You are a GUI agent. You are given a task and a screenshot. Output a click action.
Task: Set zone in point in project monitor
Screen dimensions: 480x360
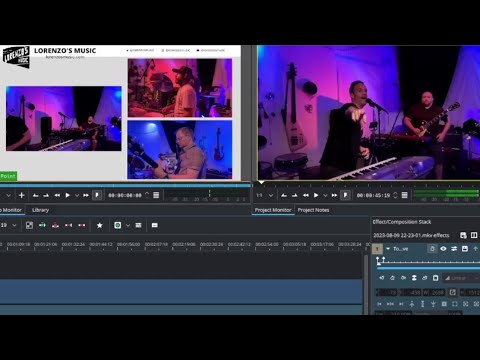tap(284, 195)
